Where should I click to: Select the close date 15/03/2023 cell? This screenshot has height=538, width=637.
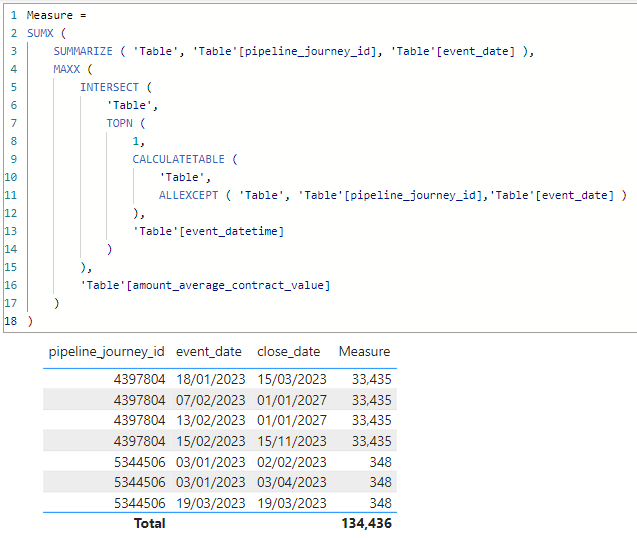point(292,379)
